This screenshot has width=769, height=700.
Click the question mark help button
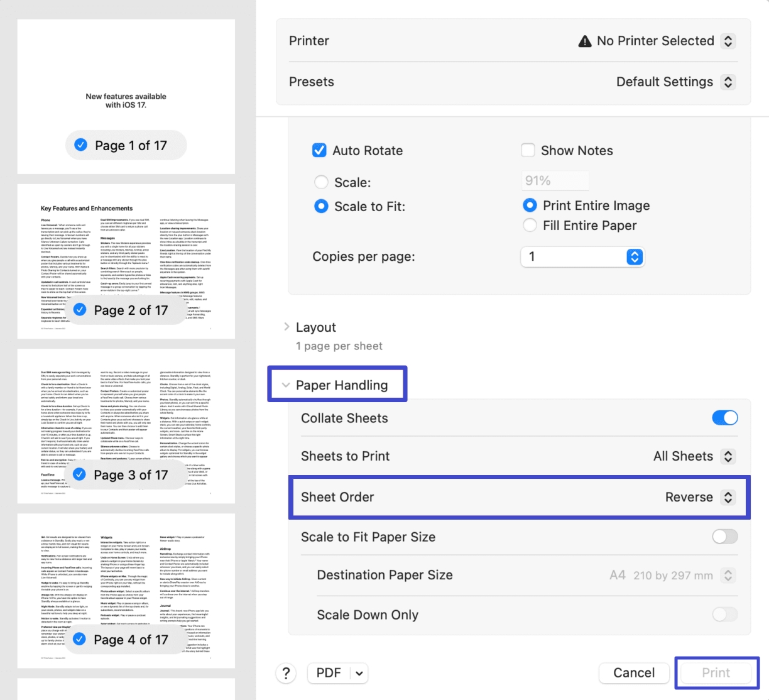[x=286, y=673]
